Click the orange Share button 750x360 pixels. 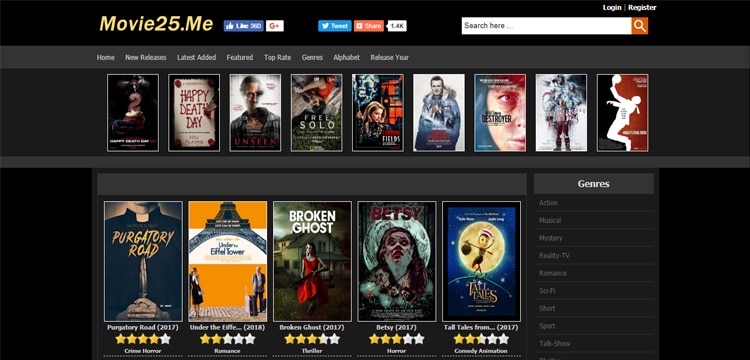click(x=369, y=26)
